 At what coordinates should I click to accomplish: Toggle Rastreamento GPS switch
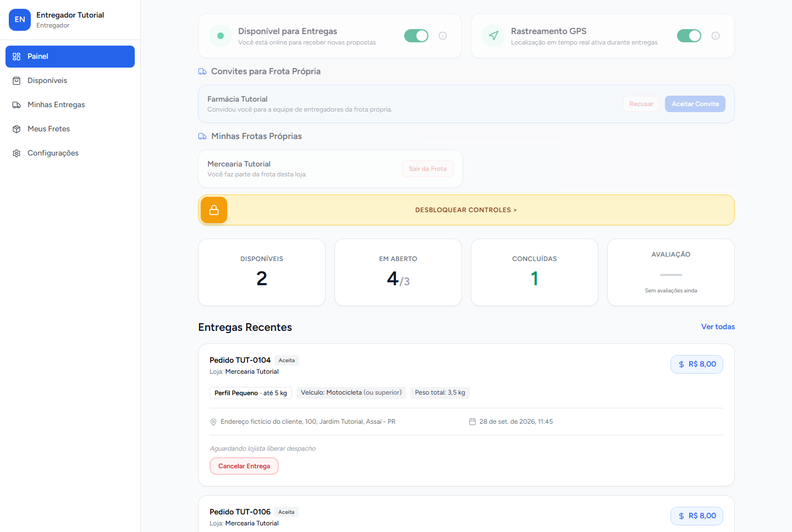click(689, 36)
